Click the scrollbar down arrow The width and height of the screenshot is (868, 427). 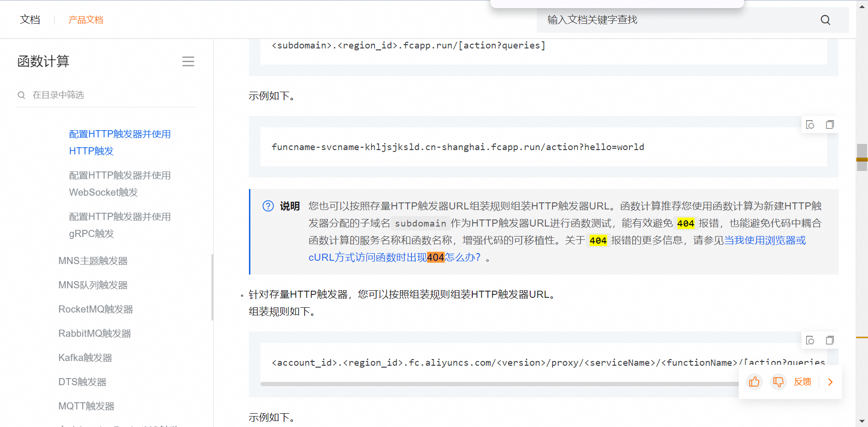[862, 421]
